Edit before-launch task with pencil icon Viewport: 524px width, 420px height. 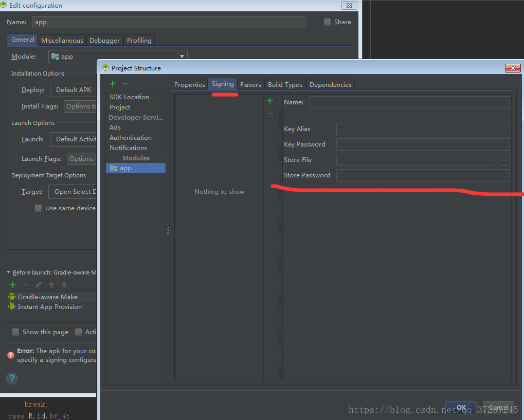click(x=39, y=285)
